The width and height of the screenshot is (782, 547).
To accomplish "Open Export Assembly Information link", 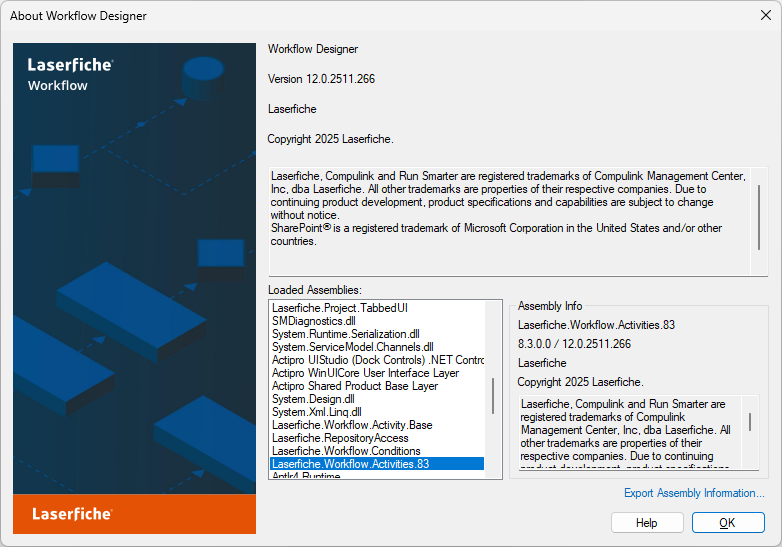I will (x=694, y=493).
